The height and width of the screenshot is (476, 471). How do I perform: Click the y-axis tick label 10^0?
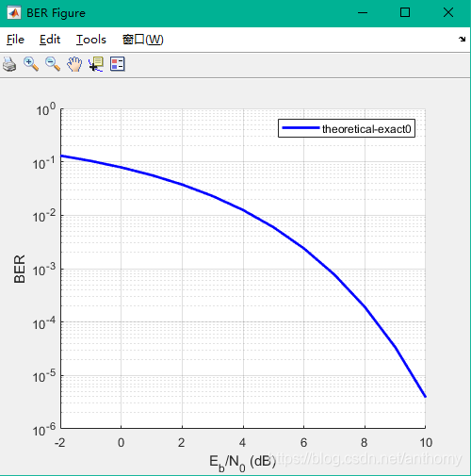(45, 109)
